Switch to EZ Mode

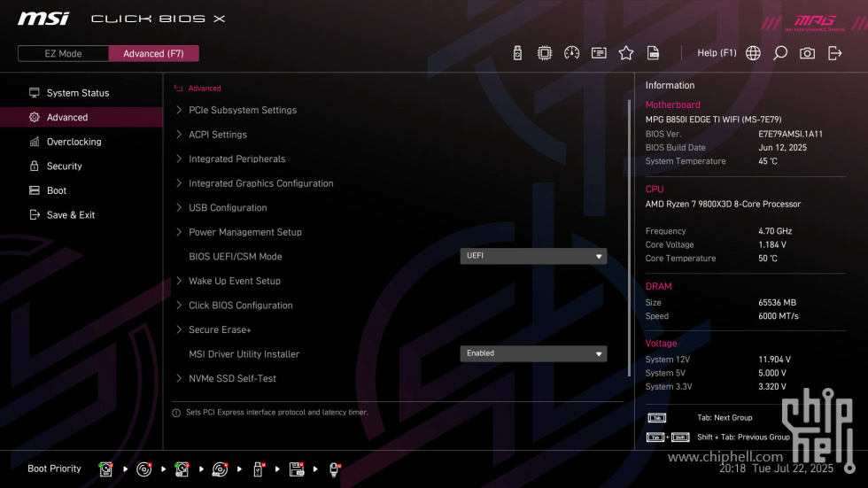click(x=63, y=54)
